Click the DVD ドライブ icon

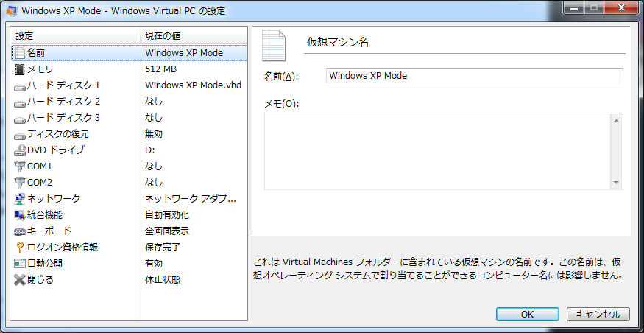point(20,150)
